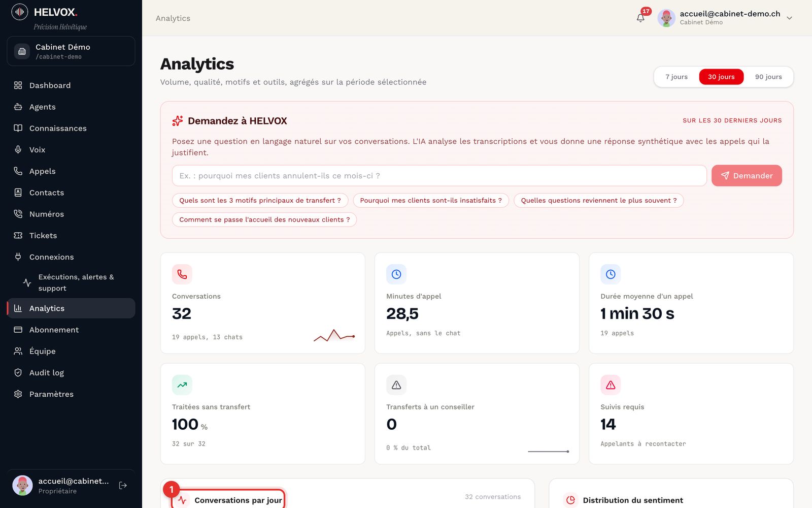Click the sparkle icon next to Demandez à HELVOX
This screenshot has width=812, height=508.
[178, 121]
